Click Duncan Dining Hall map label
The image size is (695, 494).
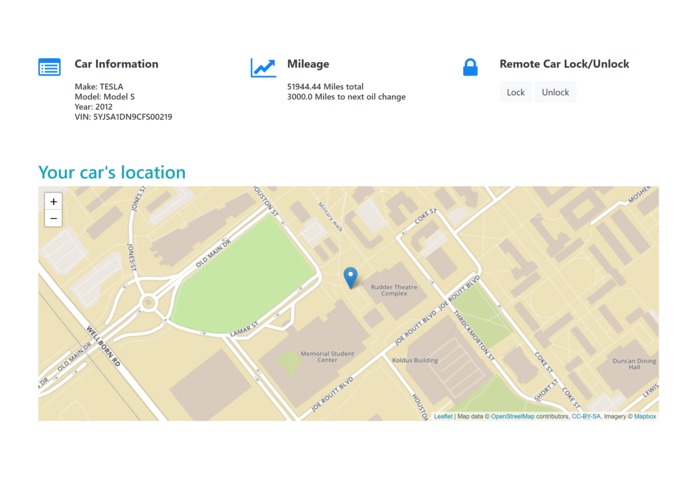point(634,364)
